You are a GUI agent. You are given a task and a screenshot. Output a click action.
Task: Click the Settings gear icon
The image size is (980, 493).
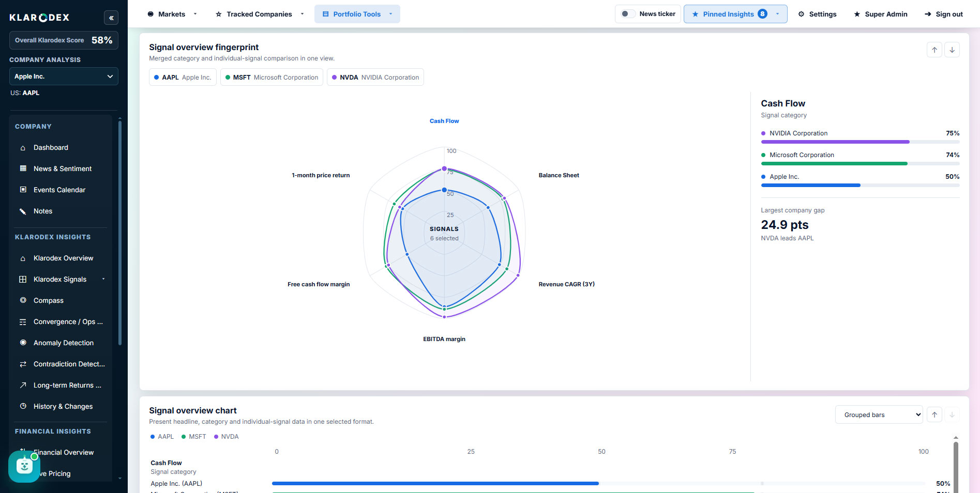801,14
